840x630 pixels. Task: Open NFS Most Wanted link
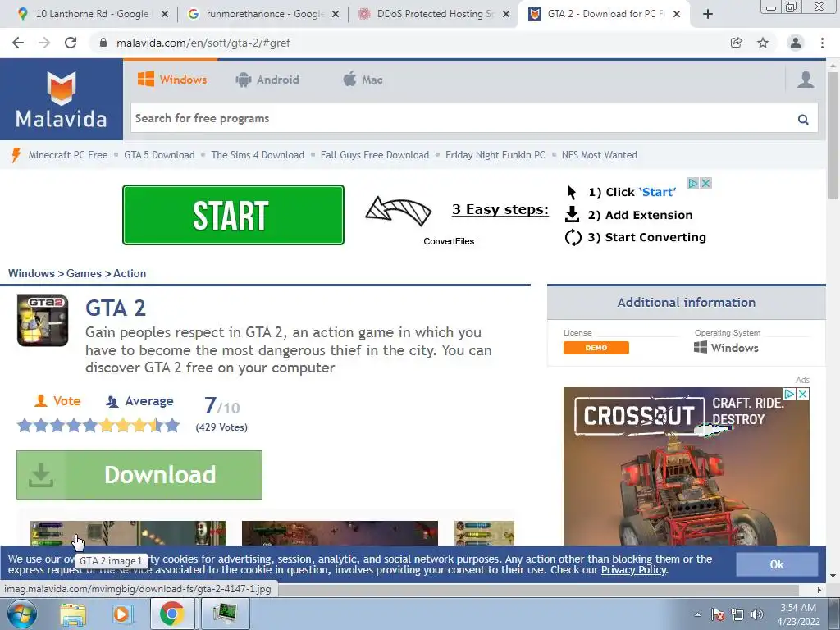pyautogui.click(x=600, y=155)
